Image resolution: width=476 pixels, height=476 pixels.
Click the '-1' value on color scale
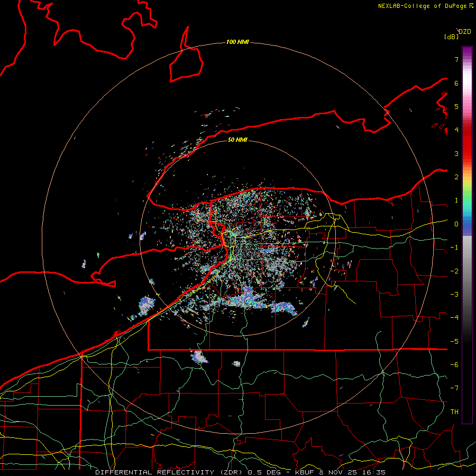click(454, 248)
